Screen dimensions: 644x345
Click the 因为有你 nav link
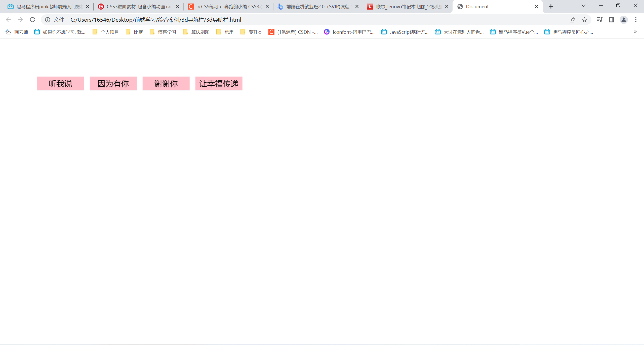click(113, 84)
